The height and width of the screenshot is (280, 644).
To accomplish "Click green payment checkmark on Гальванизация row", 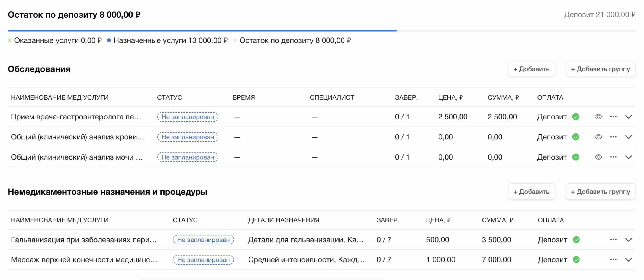I will (576, 240).
